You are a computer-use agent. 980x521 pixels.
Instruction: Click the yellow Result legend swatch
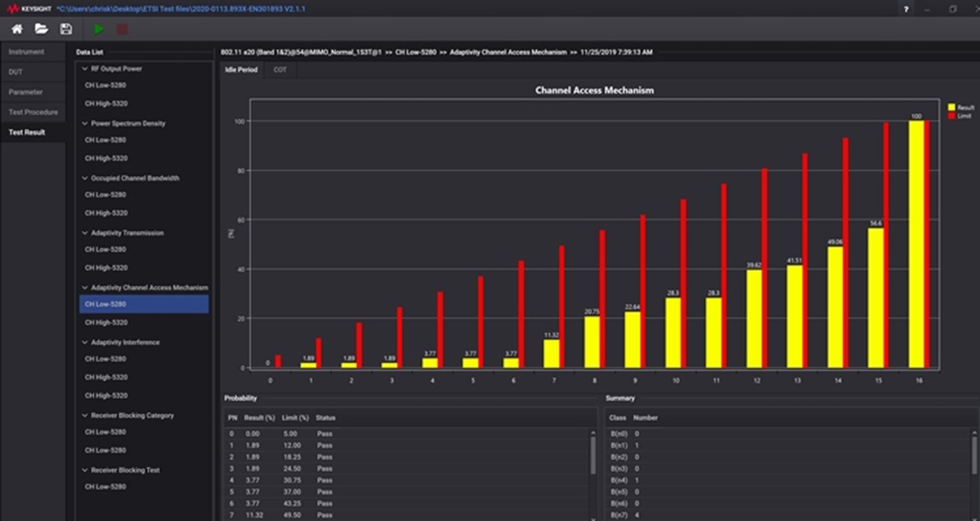pyautogui.click(x=952, y=107)
